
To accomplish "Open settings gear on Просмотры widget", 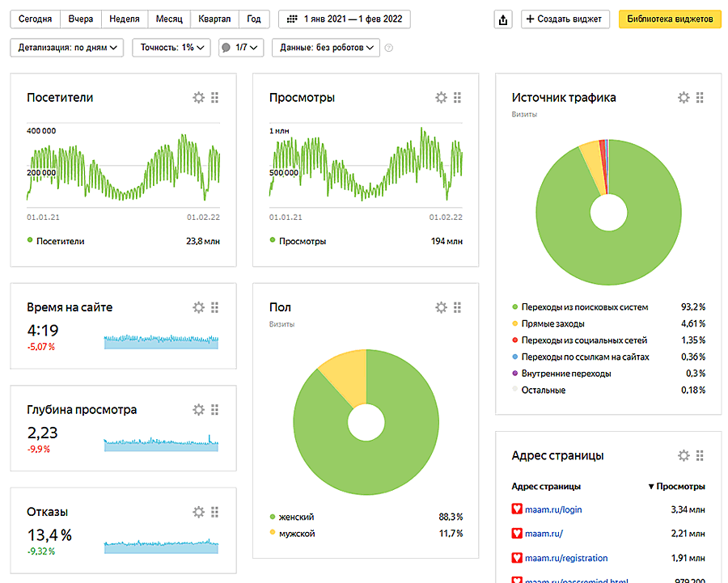I will (x=442, y=98).
